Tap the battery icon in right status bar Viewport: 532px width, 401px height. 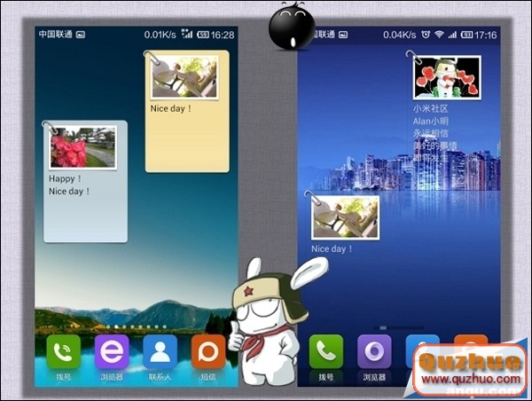(x=466, y=35)
